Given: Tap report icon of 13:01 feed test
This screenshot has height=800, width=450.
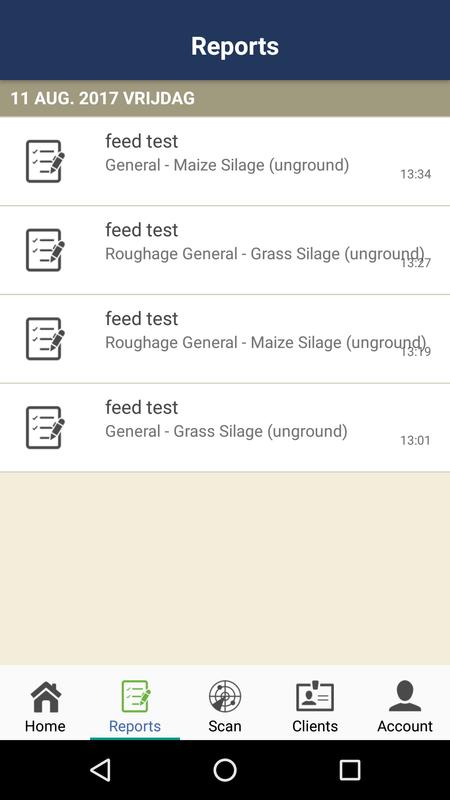Looking at the screenshot, I should coord(45,428).
